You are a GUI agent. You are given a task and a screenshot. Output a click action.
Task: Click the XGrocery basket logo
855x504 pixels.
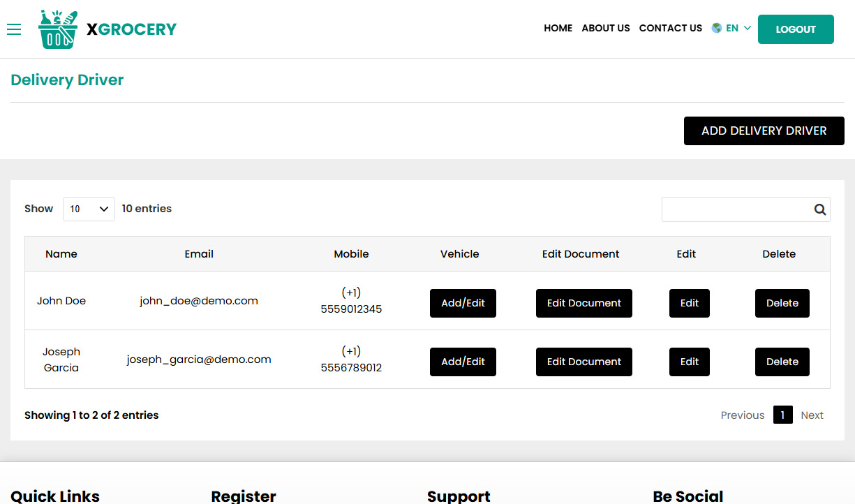tap(58, 29)
